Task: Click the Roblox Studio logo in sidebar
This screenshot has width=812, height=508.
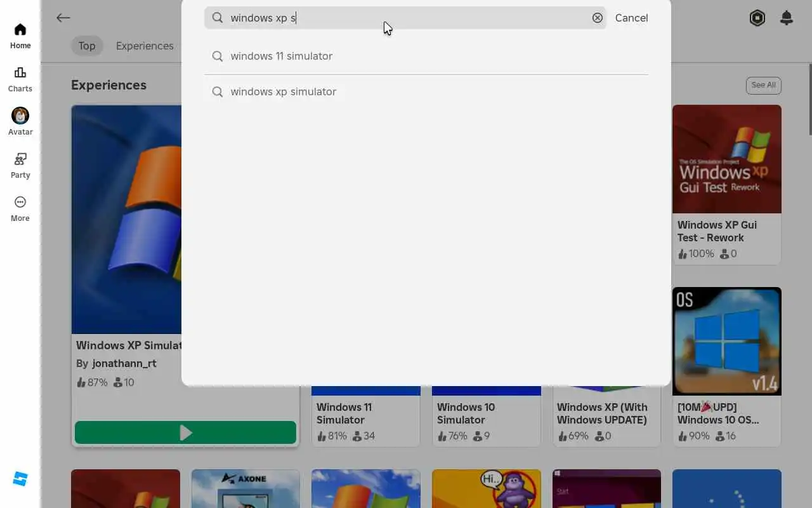Action: click(x=20, y=479)
